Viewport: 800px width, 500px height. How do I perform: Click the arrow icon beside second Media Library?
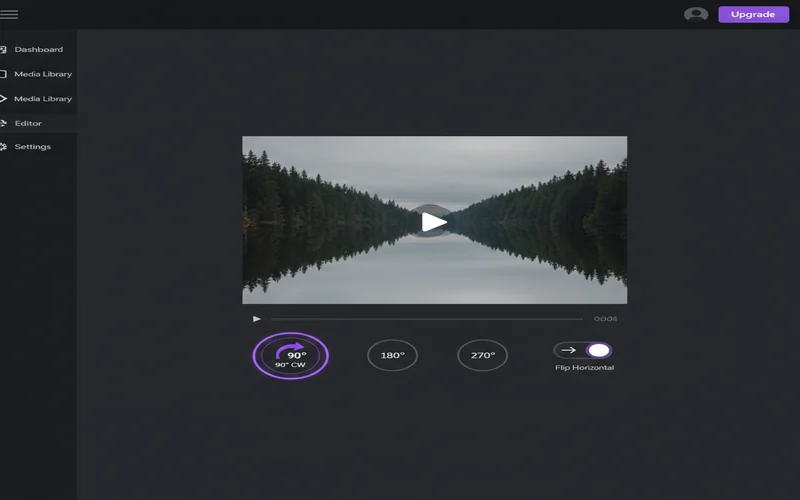tap(3, 99)
